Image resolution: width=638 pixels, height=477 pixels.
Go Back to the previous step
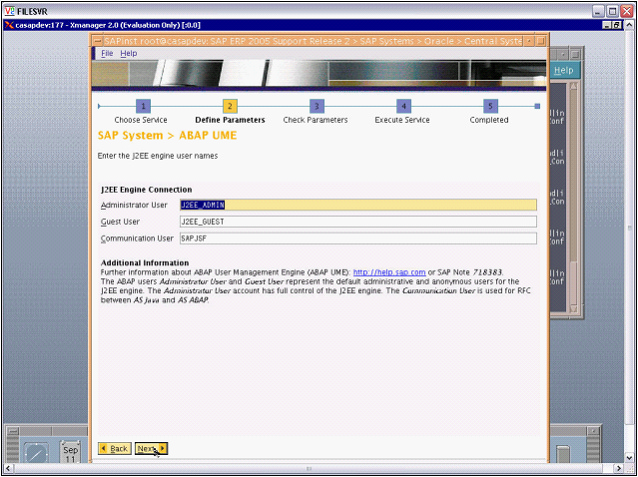114,449
